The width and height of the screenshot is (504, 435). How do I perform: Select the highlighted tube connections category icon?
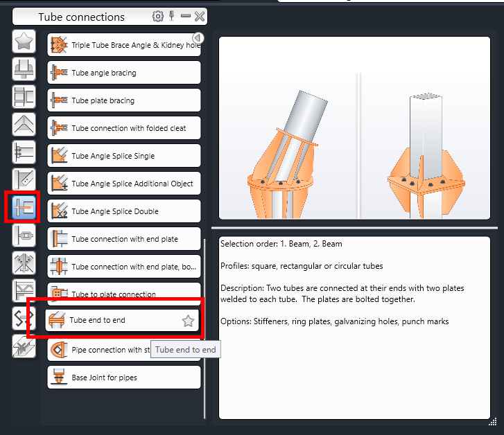pos(24,207)
